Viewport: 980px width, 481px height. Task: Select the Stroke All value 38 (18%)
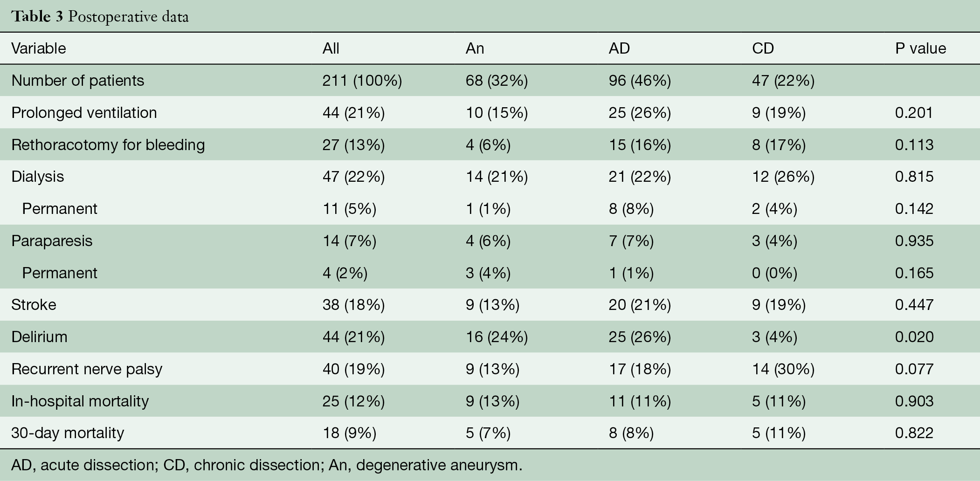(353, 305)
